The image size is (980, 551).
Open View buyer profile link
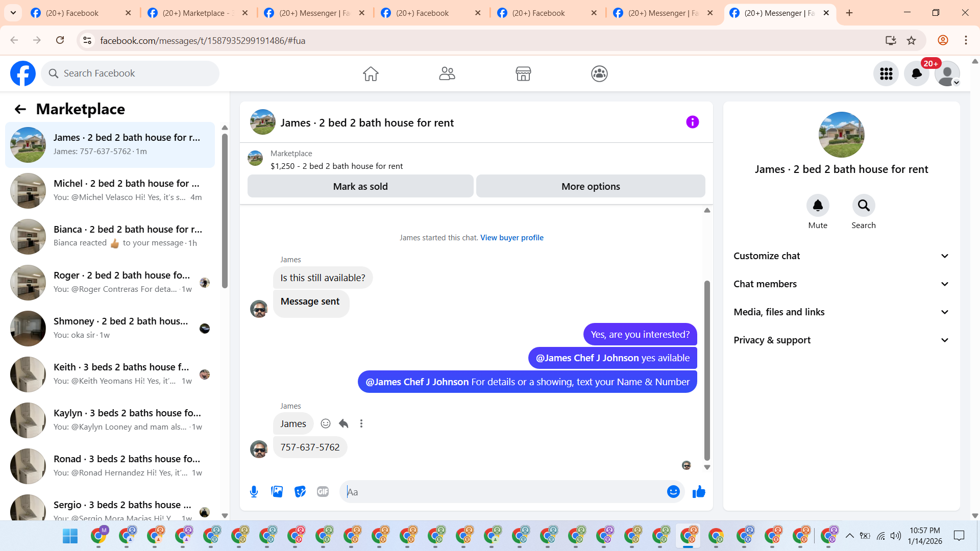pos(511,238)
